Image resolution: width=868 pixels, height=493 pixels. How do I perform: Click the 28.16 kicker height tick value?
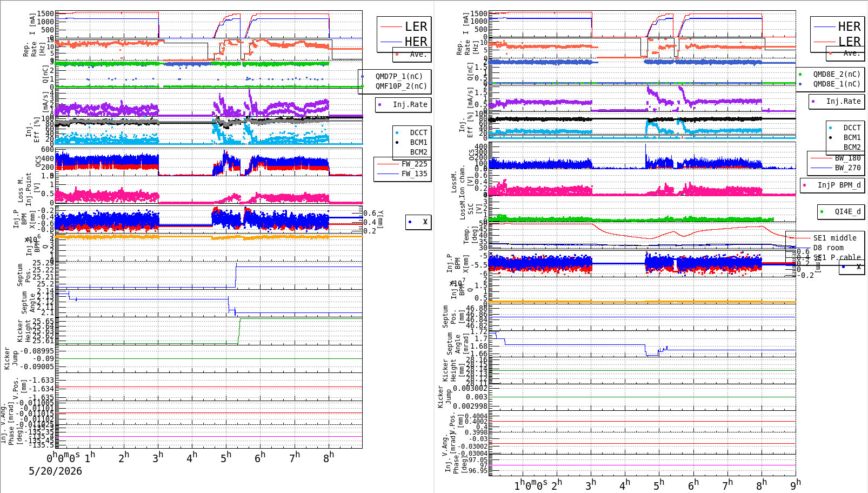[477, 359]
